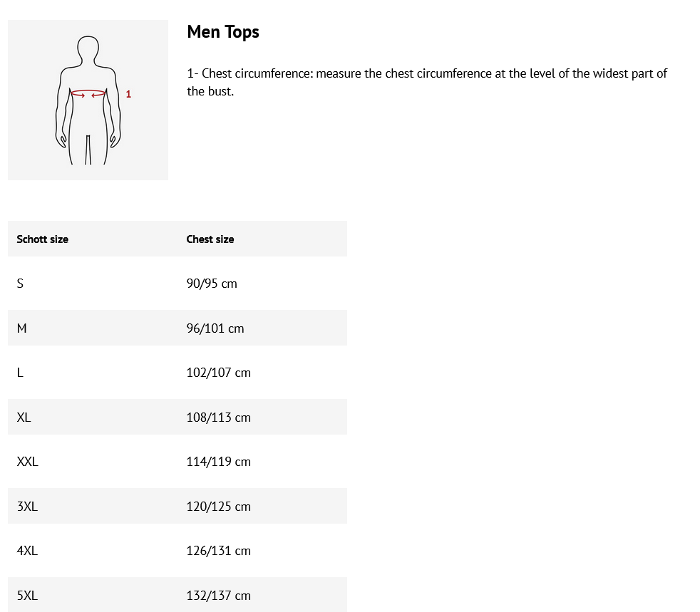This screenshot has height=612, width=700.
Task: Select the 4XL size row
Action: [177, 551]
